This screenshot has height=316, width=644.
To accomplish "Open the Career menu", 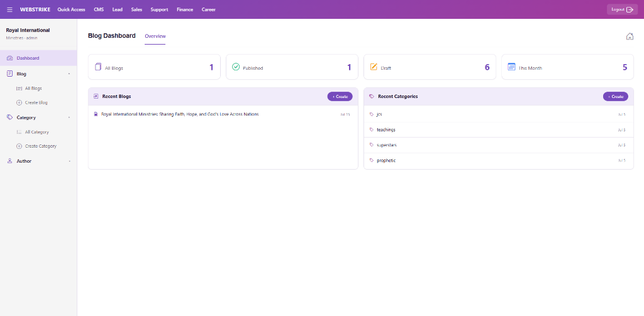I will pos(208,9).
